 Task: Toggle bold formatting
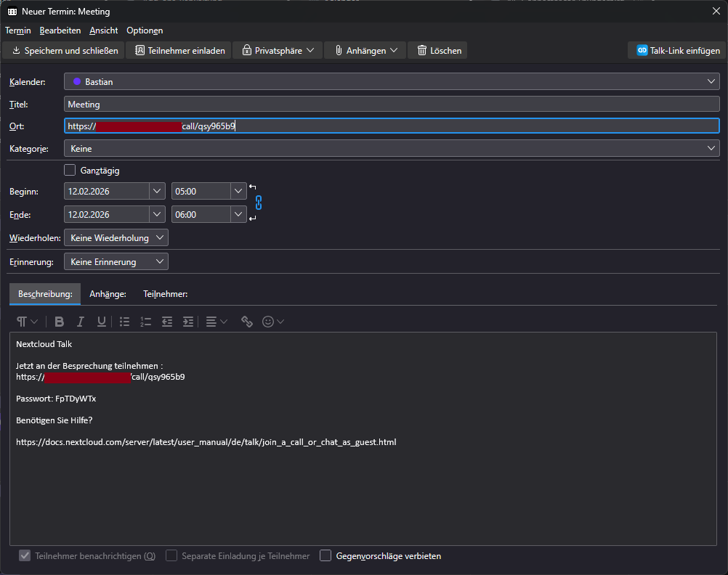coord(59,322)
